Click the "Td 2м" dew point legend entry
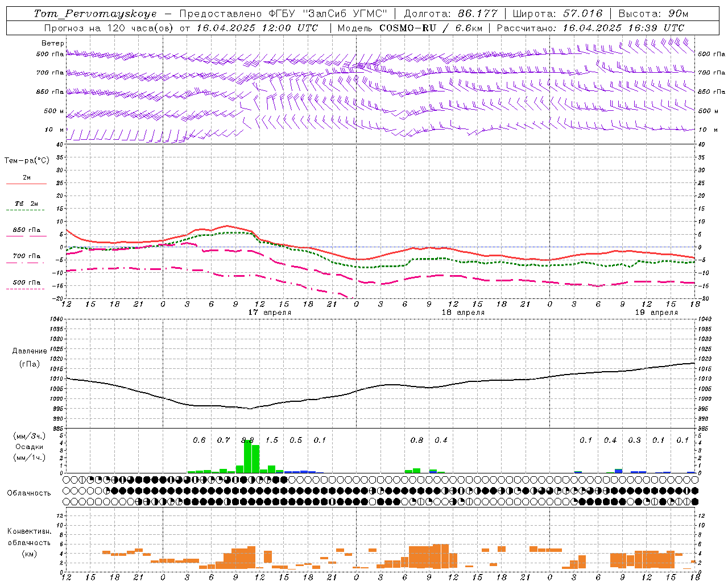The height and width of the screenshot is (582, 728). pos(27,203)
